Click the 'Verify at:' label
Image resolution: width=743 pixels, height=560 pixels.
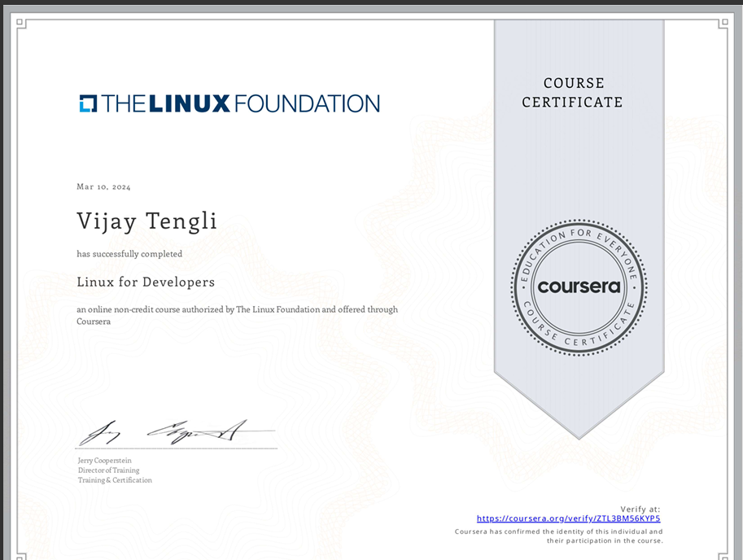click(640, 509)
